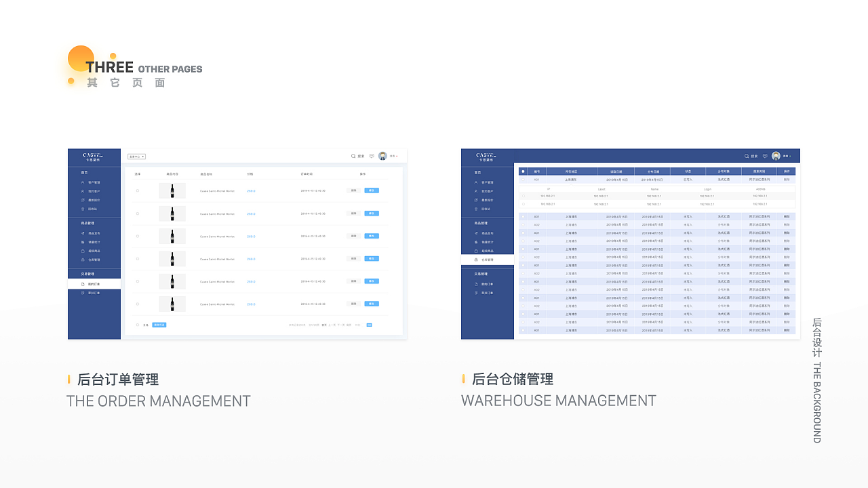Click user avatar in warehouse management mockup
868x488 pixels.
tap(776, 156)
